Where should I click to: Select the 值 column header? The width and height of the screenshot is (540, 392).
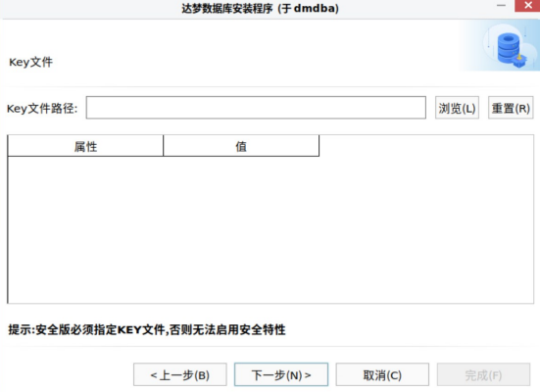coord(241,146)
